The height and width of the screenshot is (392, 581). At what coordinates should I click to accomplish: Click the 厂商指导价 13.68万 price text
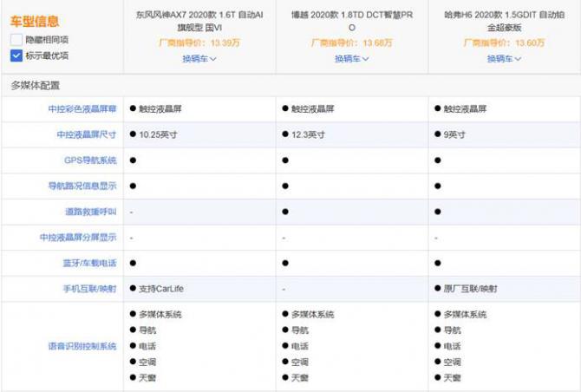click(352, 42)
